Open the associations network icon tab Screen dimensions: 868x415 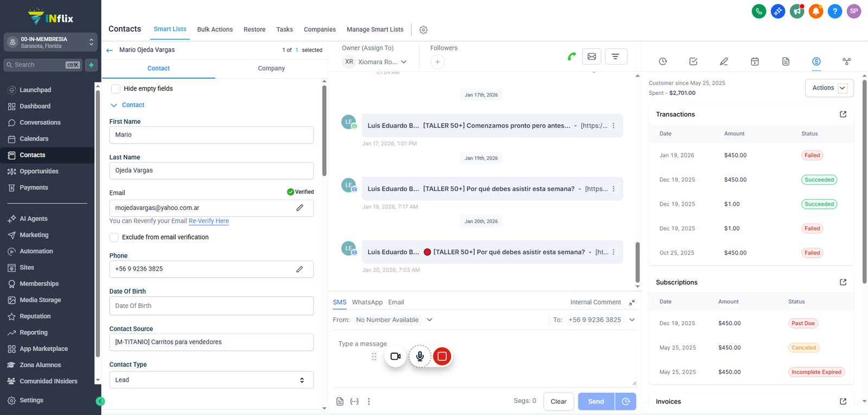[x=847, y=61]
